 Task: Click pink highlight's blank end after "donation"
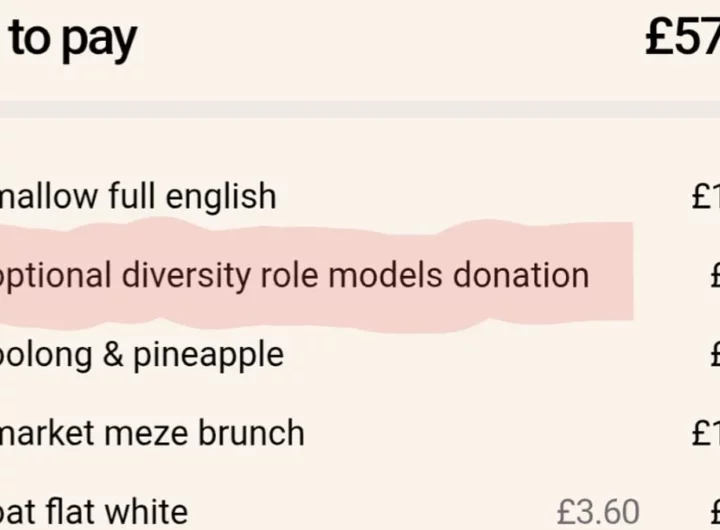pos(612,276)
